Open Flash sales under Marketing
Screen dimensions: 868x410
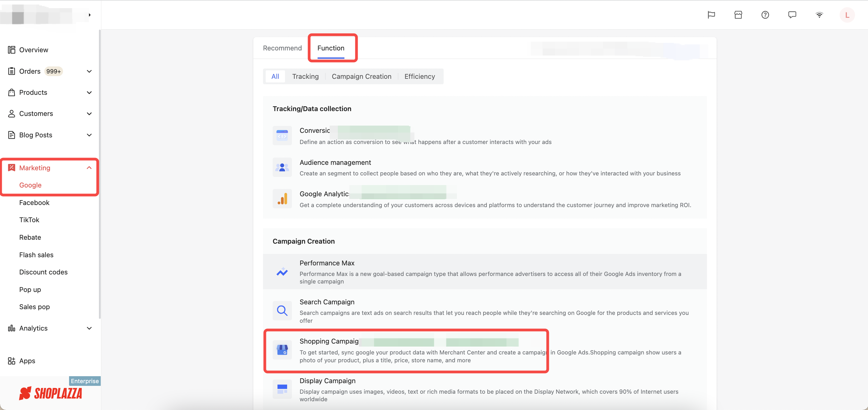[36, 255]
